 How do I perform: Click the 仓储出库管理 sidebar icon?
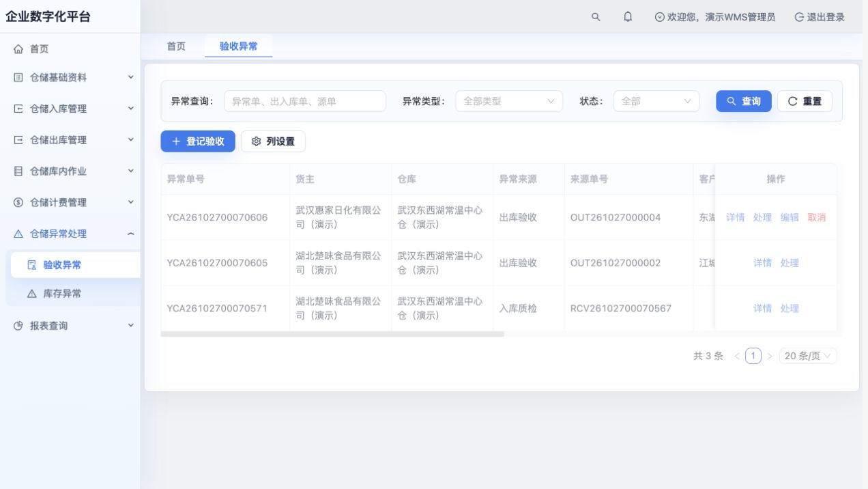[x=18, y=140]
